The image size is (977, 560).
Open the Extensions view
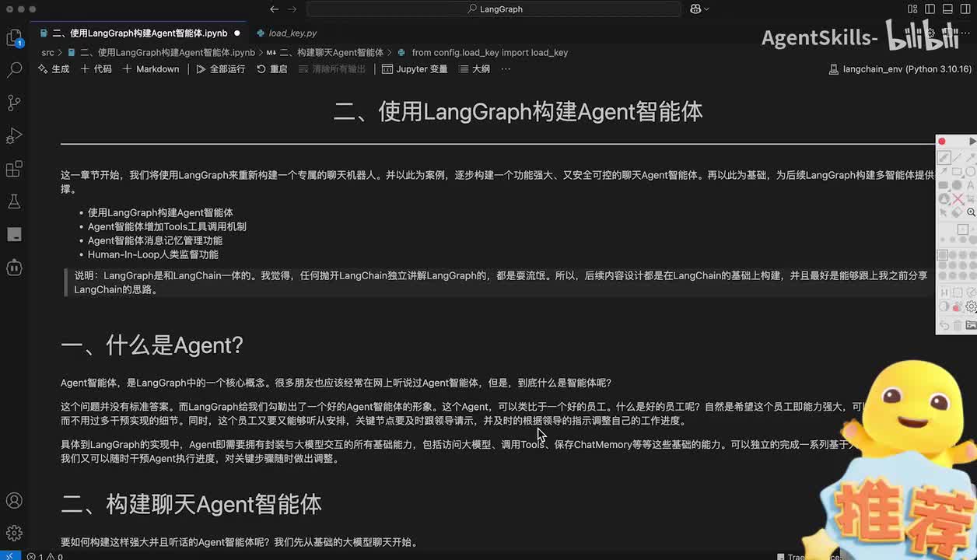pyautogui.click(x=14, y=169)
